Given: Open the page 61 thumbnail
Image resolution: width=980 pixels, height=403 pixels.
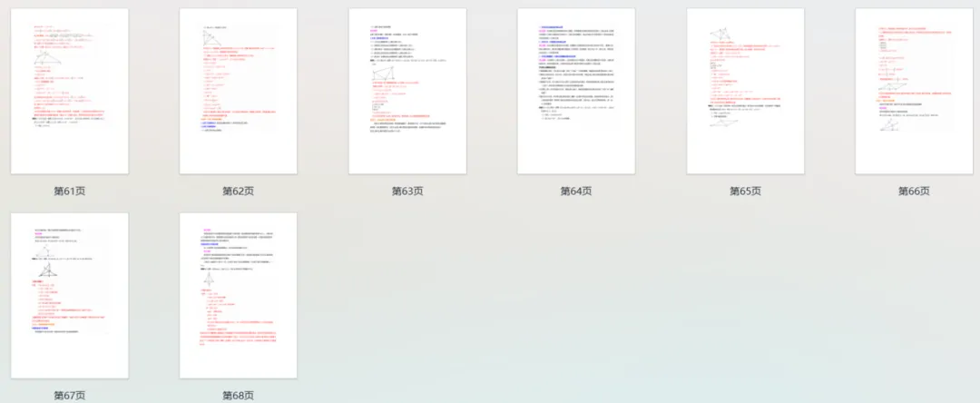Looking at the screenshot, I should coord(69,92).
